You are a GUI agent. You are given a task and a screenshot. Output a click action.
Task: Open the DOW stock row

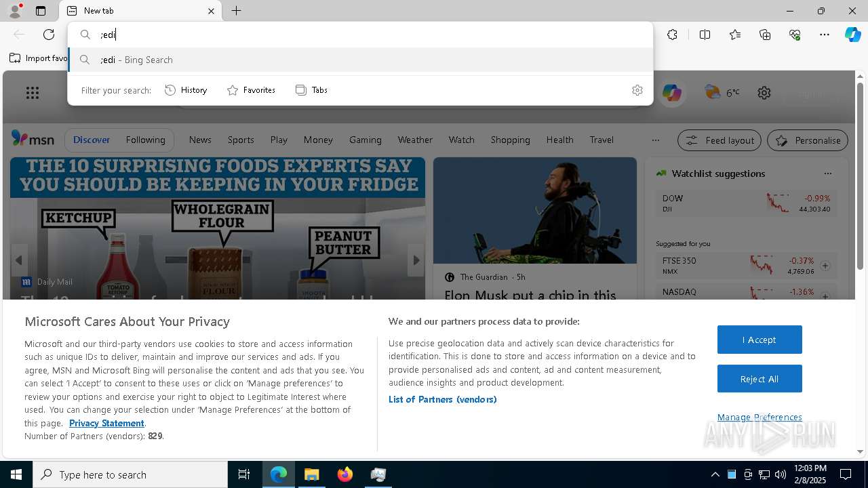coord(746,203)
